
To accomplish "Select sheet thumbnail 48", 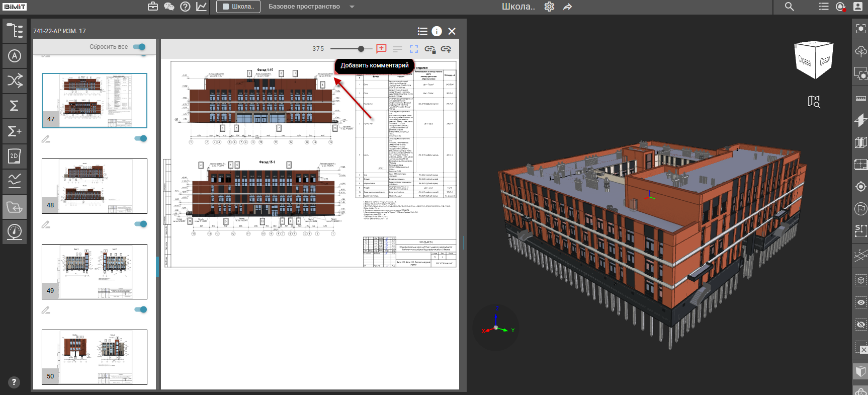I will tap(95, 186).
